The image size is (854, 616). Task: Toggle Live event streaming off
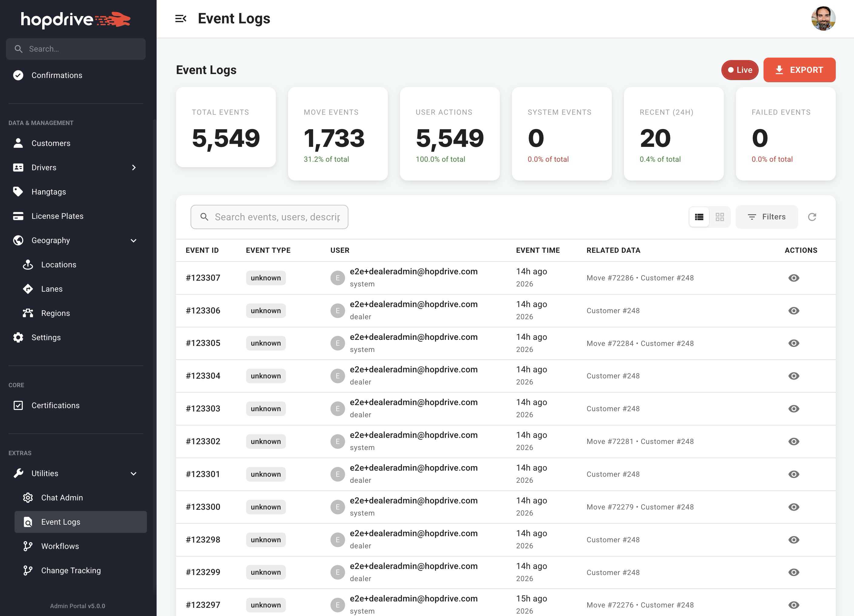coord(739,70)
